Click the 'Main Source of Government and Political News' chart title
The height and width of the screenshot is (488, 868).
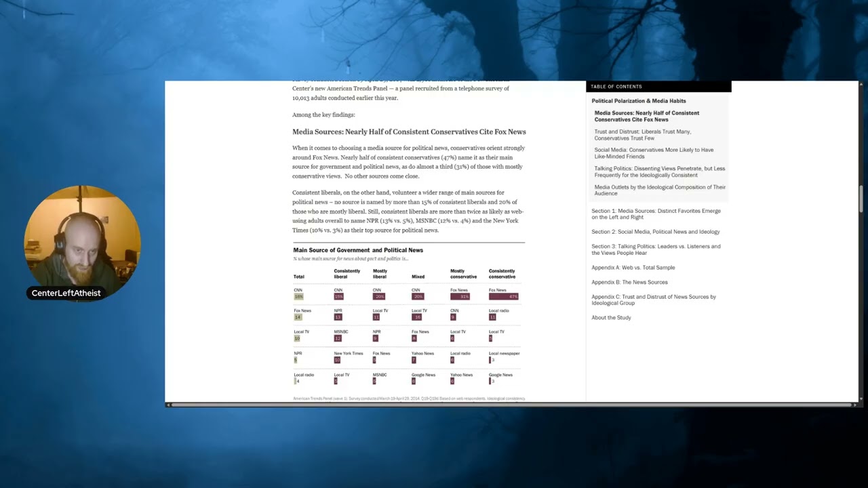[358, 250]
